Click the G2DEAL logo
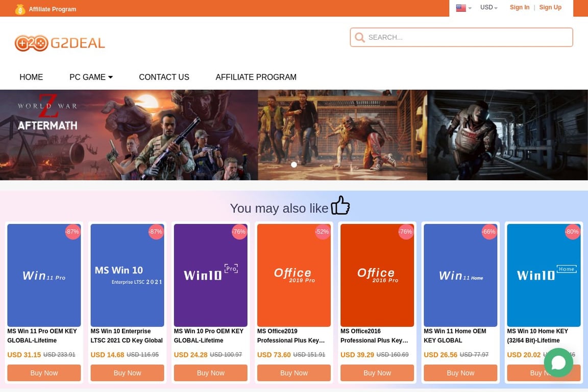The width and height of the screenshot is (588, 392). tap(60, 43)
